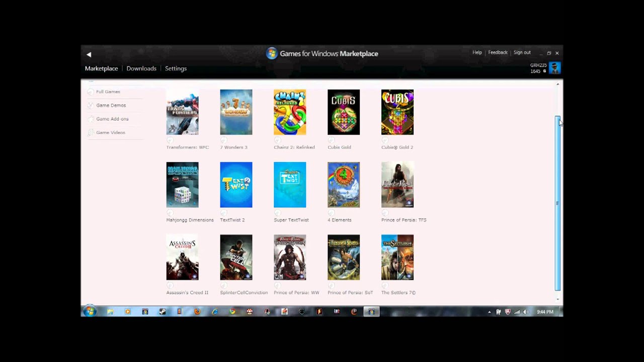The width and height of the screenshot is (644, 362).
Task: Launch Windows Media Player from the taskbar
Action: [x=127, y=312]
